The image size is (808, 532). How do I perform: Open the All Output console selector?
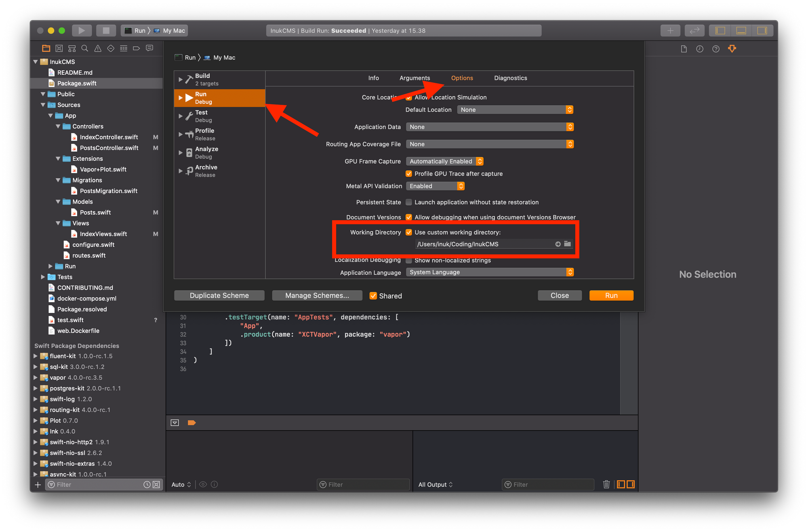pos(435,485)
